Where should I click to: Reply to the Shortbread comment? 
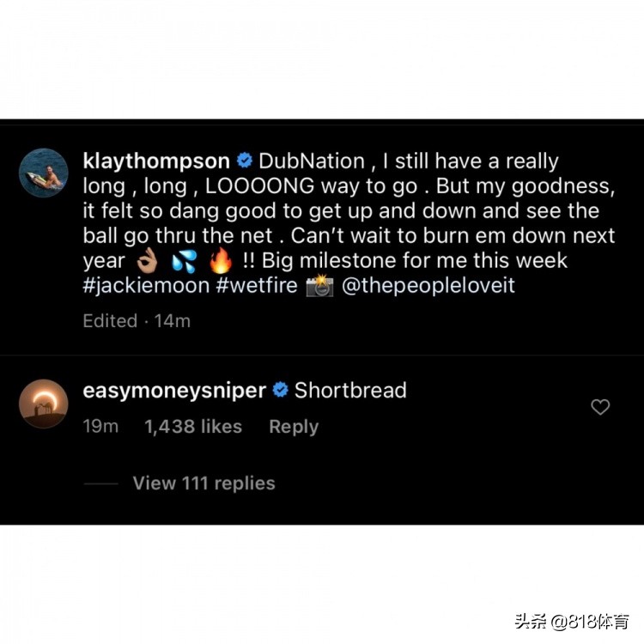coord(294,427)
